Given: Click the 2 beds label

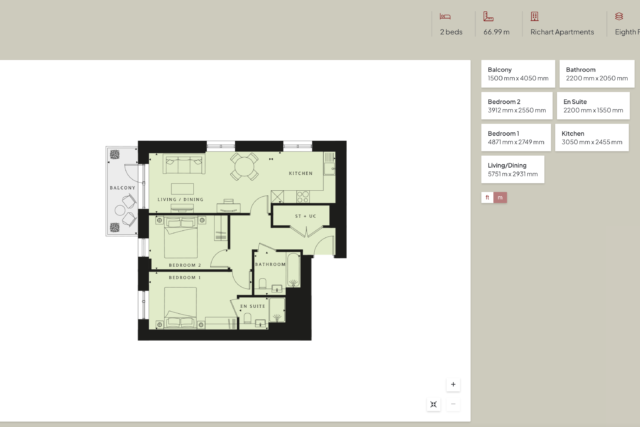Looking at the screenshot, I should 450,32.
